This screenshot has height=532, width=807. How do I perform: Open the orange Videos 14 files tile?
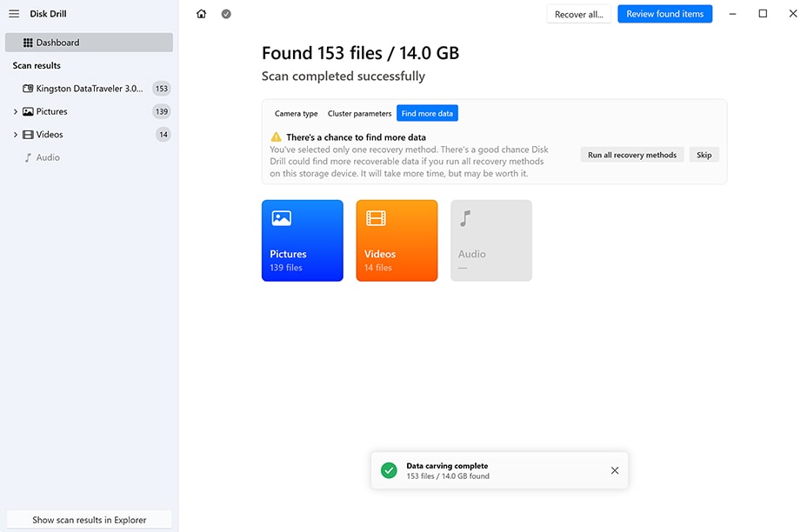click(x=397, y=241)
